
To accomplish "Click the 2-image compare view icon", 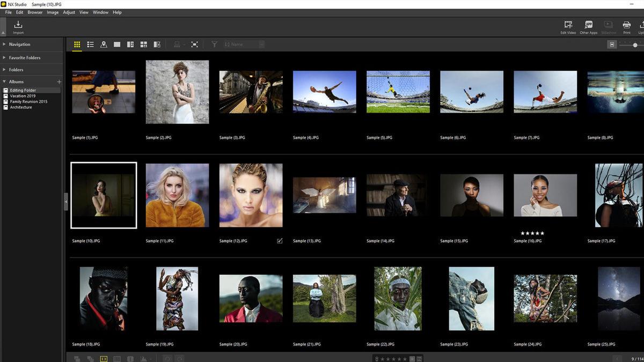I will click(x=130, y=45).
